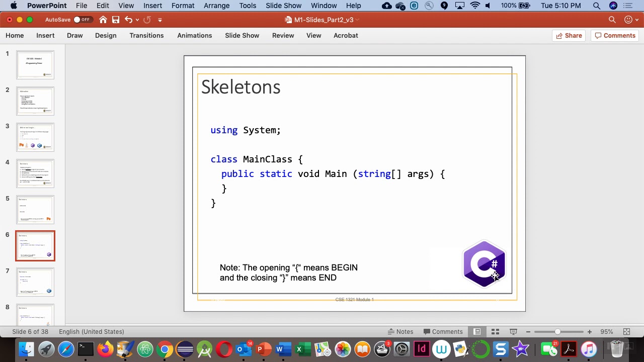
Task: Open Google Chrome from the Dock
Action: [x=165, y=349]
